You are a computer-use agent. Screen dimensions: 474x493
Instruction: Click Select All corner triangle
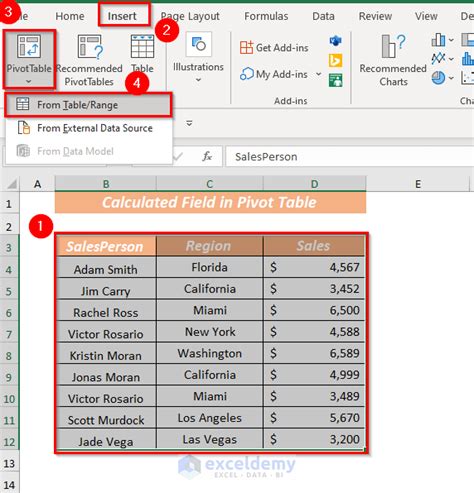coord(12,184)
